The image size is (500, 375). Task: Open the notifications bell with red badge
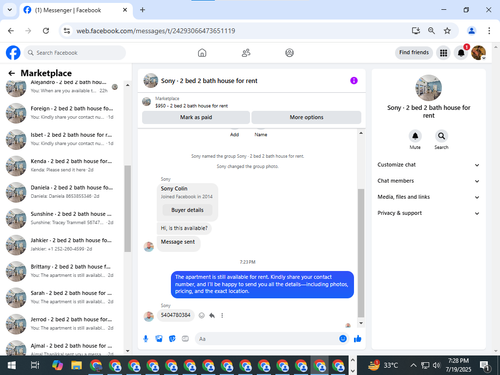point(461,53)
